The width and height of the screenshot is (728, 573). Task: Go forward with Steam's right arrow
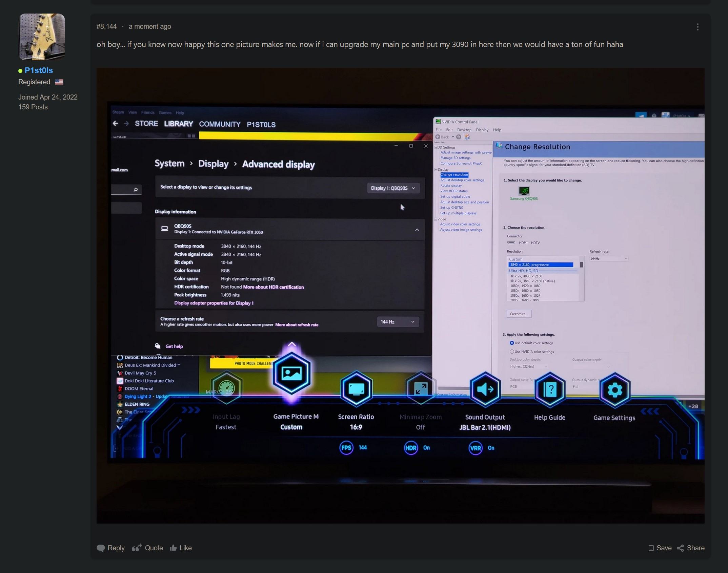pos(126,124)
